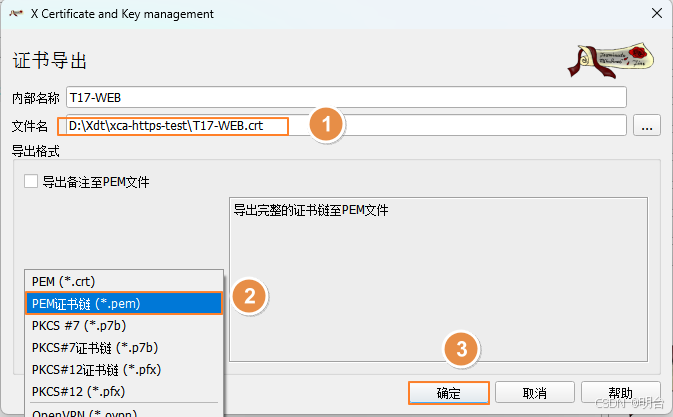Click the XCA app icon in title bar

click(x=16, y=14)
